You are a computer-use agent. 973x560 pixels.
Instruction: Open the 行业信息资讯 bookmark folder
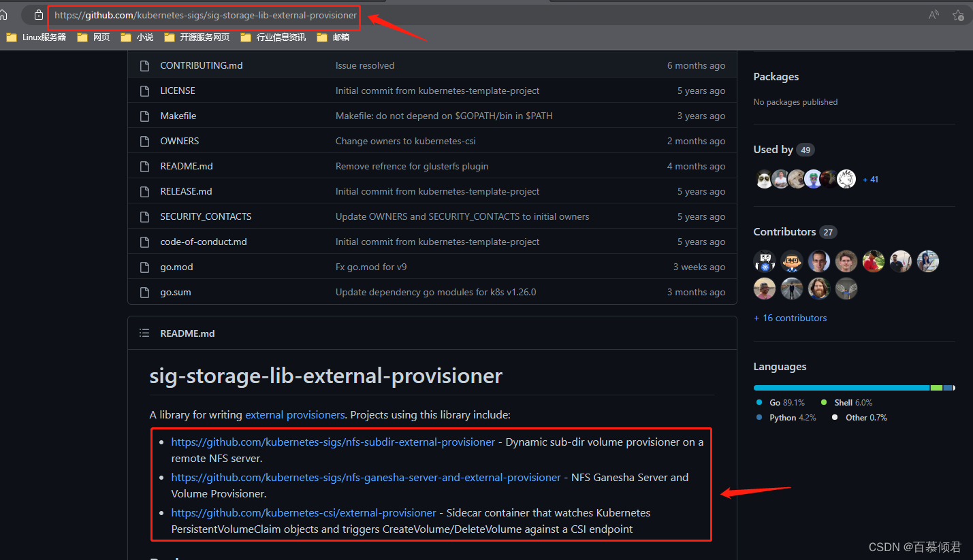[273, 37]
